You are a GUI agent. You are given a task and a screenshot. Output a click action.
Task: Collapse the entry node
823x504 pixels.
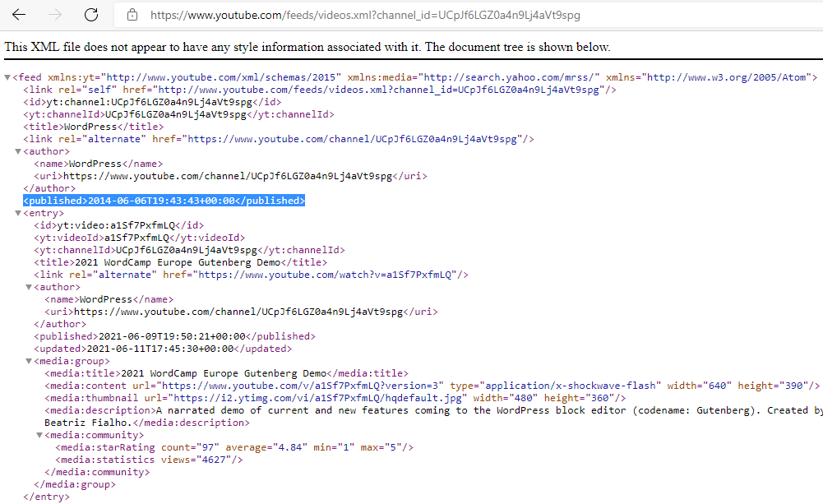(x=18, y=214)
